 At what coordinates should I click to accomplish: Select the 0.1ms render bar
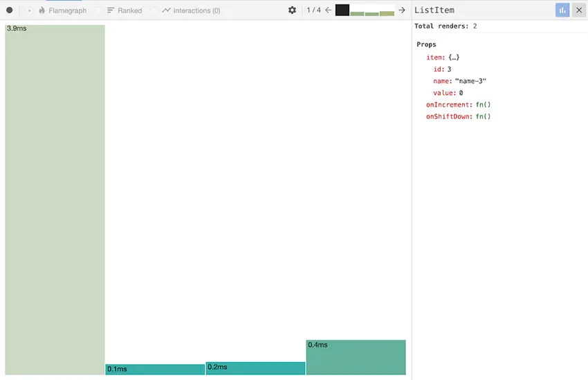[155, 369]
